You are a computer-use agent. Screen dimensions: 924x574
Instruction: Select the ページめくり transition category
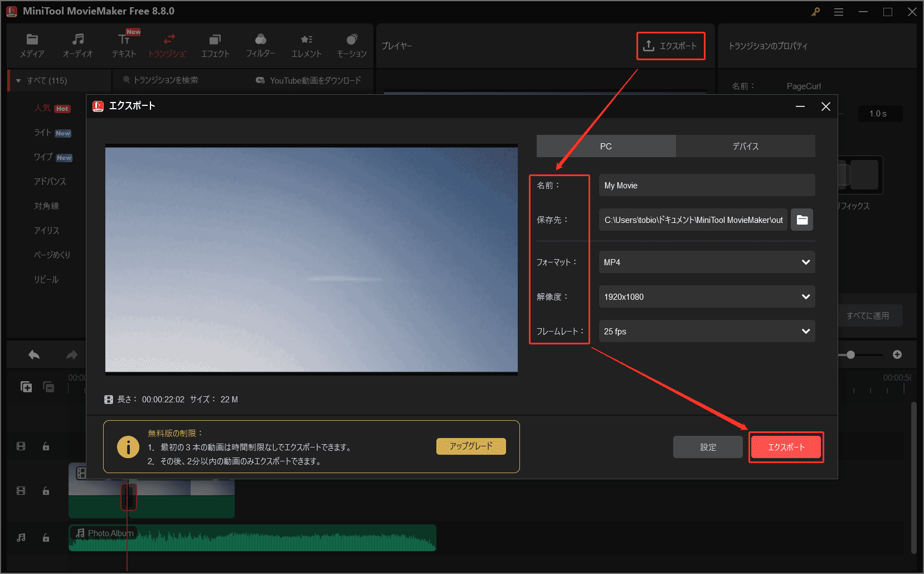(52, 255)
